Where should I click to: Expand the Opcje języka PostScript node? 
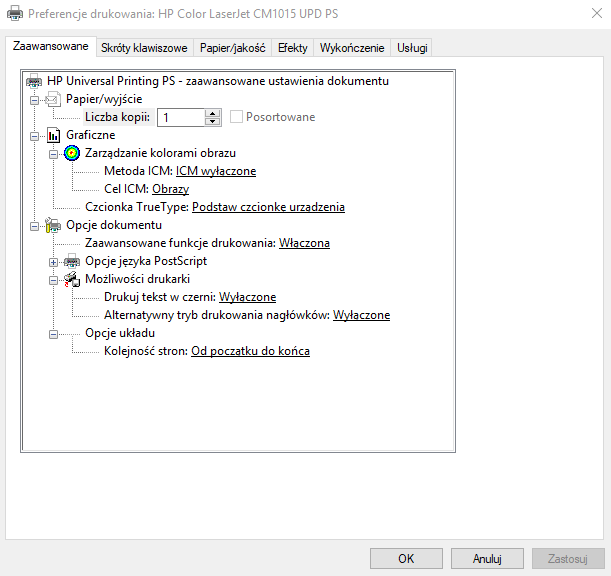[53, 263]
